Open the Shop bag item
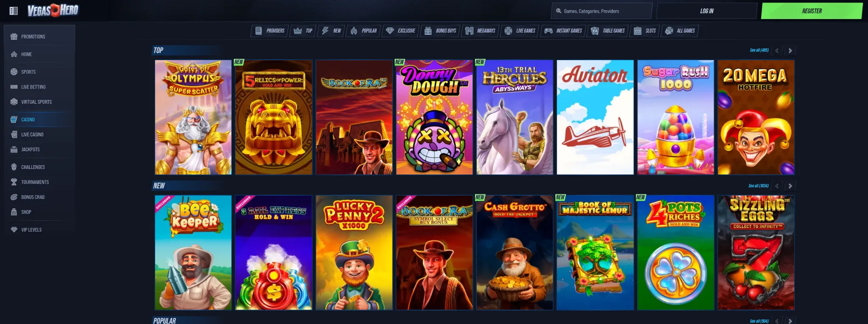The height and width of the screenshot is (324, 868). 39,212
